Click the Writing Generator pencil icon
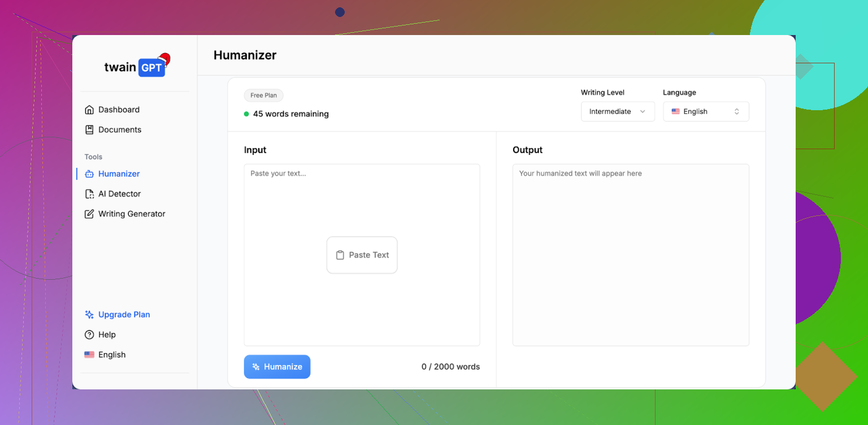Image resolution: width=868 pixels, height=425 pixels. tap(89, 214)
